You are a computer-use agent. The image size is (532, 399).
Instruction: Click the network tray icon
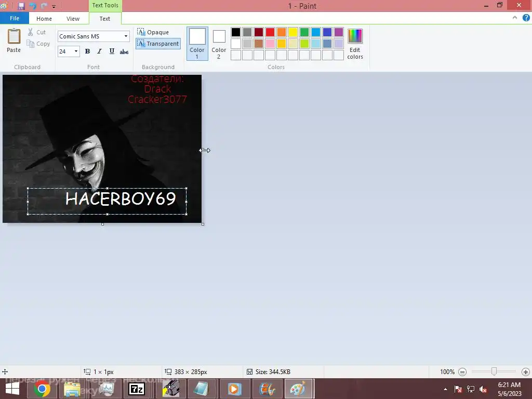click(x=471, y=389)
